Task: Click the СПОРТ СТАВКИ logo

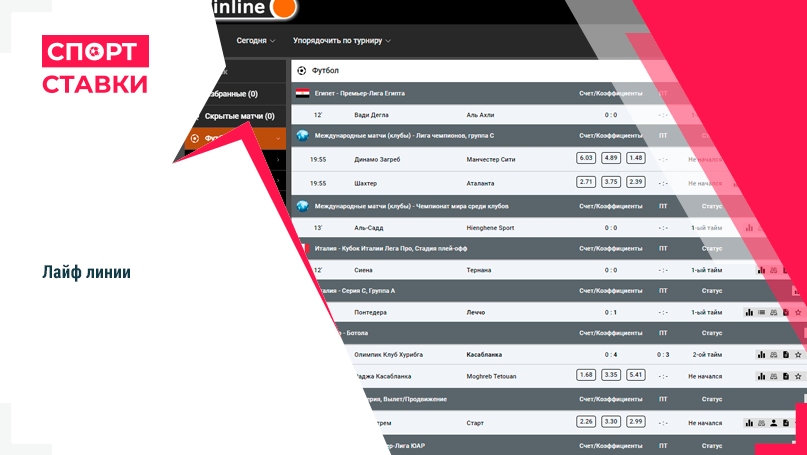Action: coord(95,66)
